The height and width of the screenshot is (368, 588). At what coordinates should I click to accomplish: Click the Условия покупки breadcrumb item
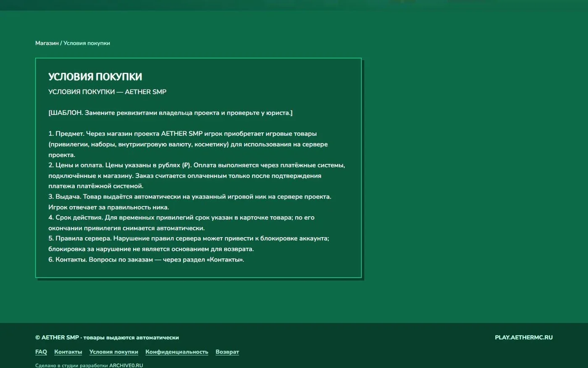(x=87, y=43)
